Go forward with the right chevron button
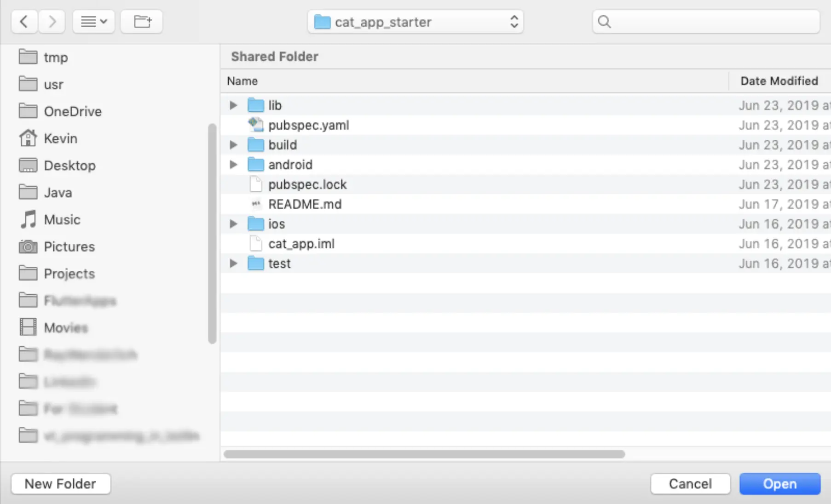 click(52, 22)
